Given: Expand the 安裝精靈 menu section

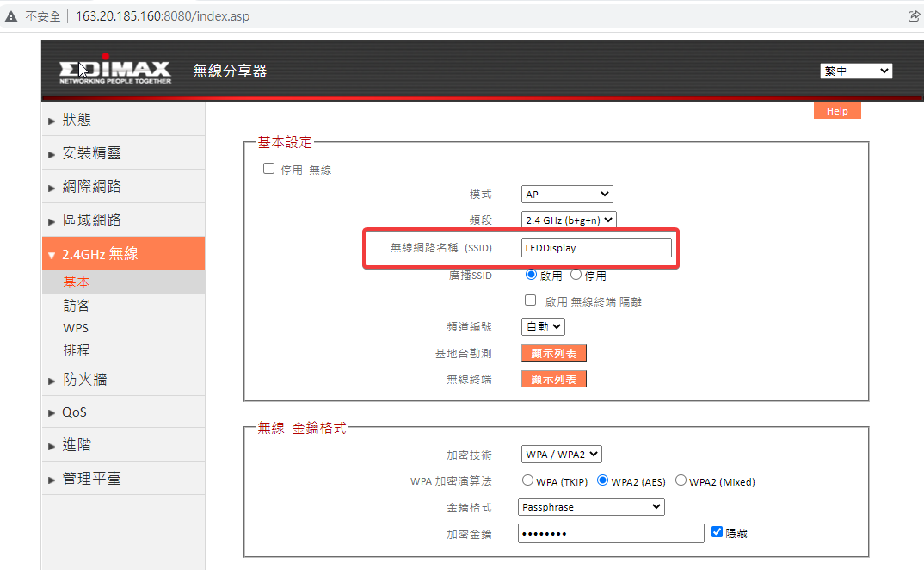Looking at the screenshot, I should coord(123,153).
